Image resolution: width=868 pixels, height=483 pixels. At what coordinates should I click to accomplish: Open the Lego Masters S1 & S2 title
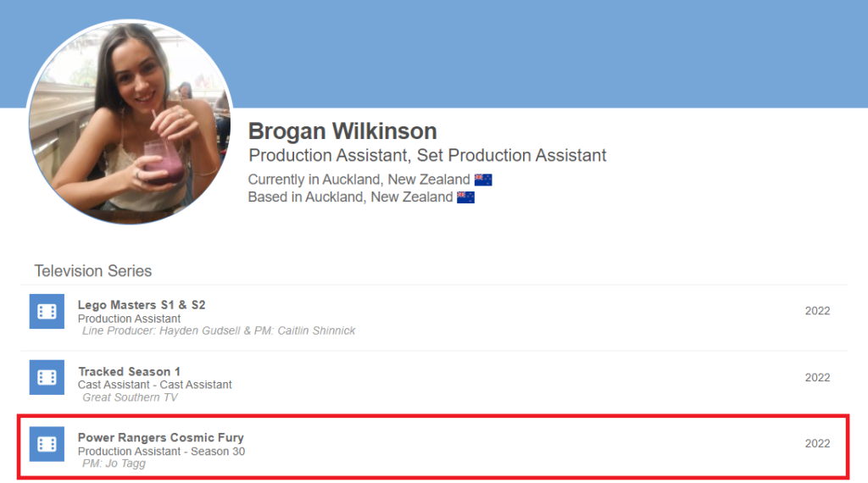coord(142,305)
